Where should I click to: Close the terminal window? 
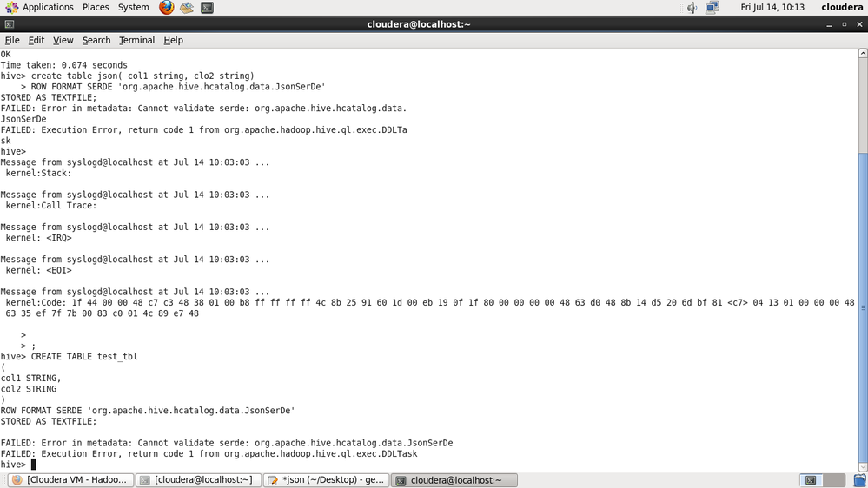click(859, 24)
